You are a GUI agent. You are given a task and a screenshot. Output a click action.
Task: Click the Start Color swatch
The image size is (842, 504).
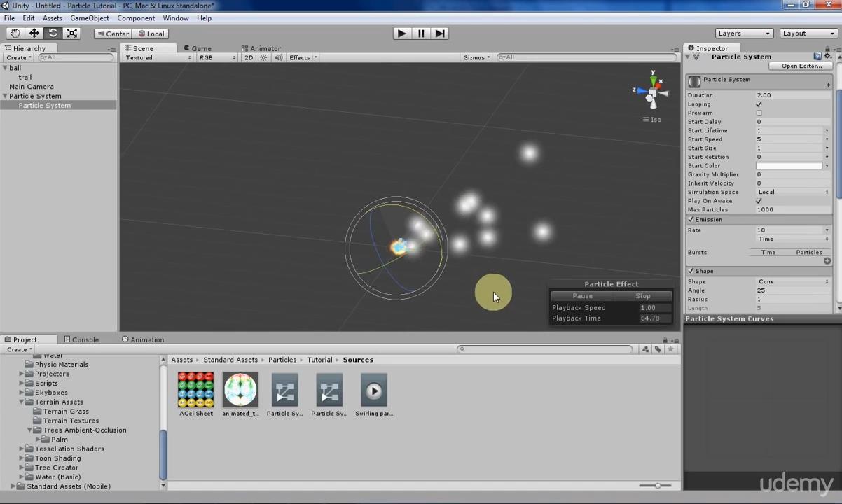coord(789,166)
